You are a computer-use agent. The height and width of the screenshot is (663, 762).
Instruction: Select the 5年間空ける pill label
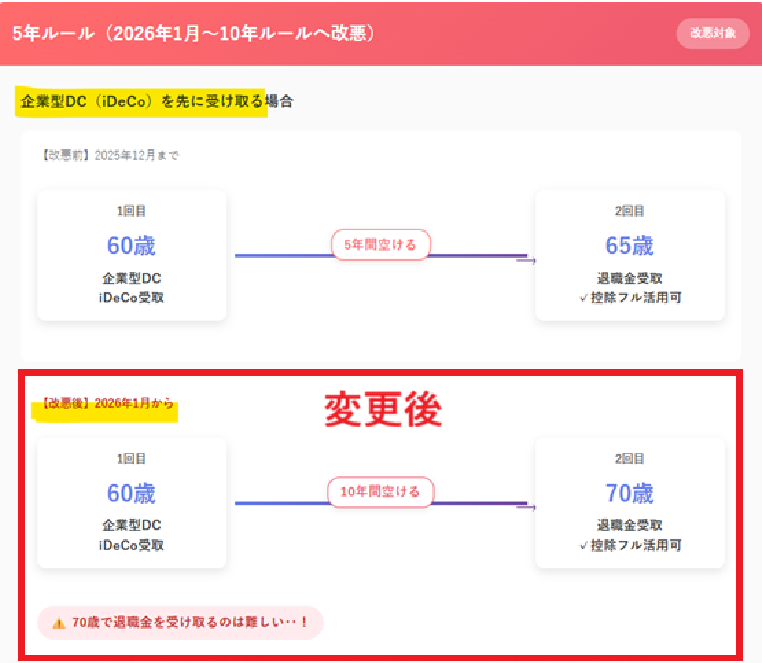380,244
